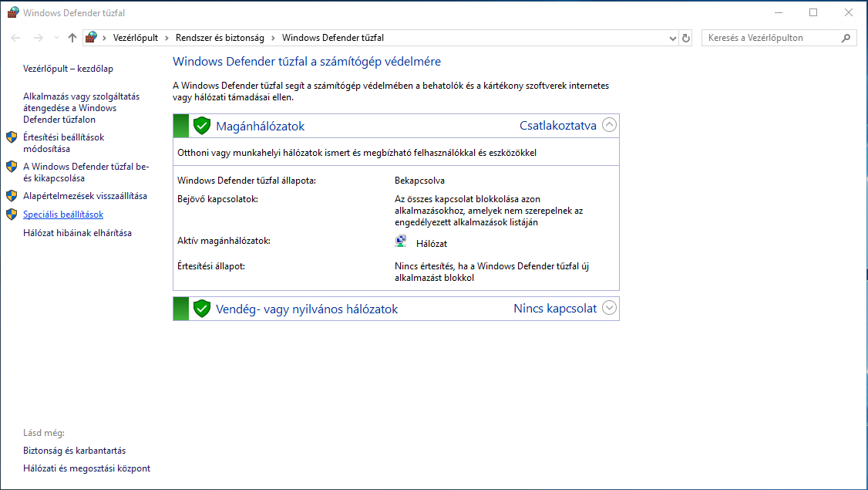Click the 'Lásd még:' heading text
This screenshot has height=490, width=868.
[x=44, y=433]
